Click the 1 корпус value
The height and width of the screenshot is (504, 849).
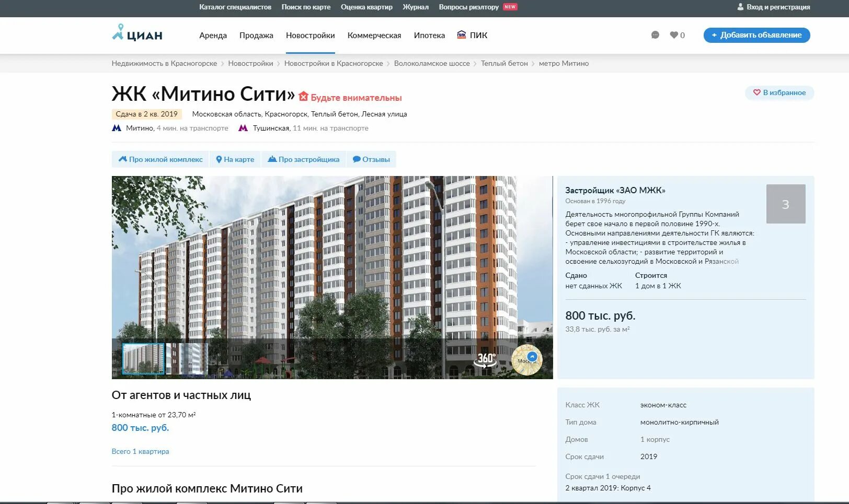pyautogui.click(x=655, y=439)
